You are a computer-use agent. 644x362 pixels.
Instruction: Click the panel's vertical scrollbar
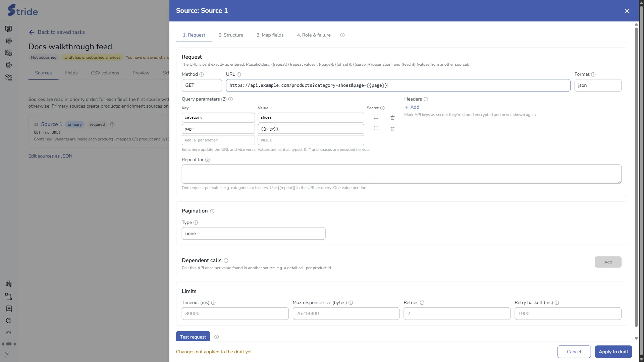[636, 177]
